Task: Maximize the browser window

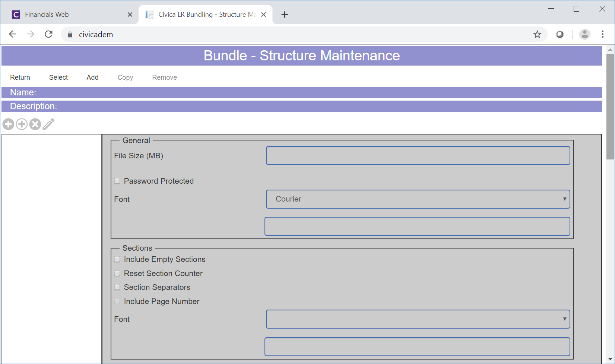Action: [x=576, y=9]
